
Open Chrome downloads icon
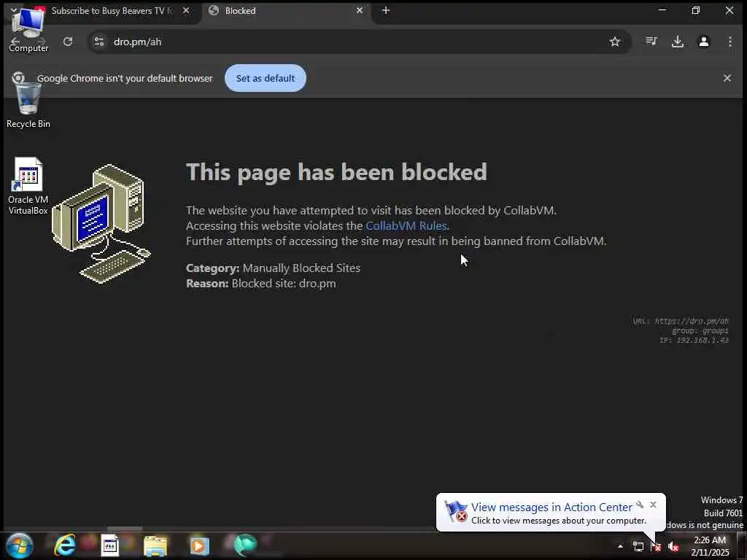[678, 42]
